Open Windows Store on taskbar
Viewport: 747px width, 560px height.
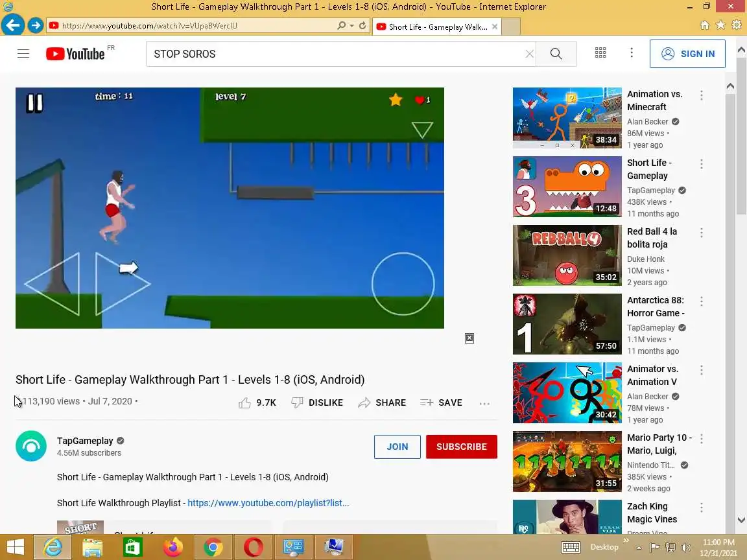[133, 547]
